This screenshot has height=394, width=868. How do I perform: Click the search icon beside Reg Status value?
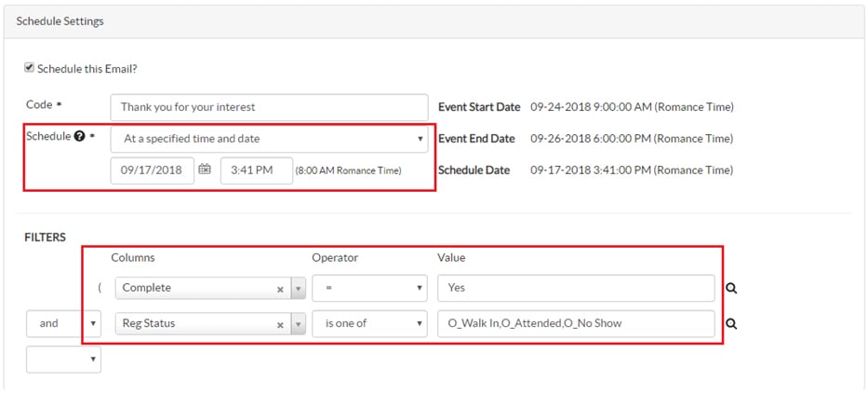click(x=731, y=324)
